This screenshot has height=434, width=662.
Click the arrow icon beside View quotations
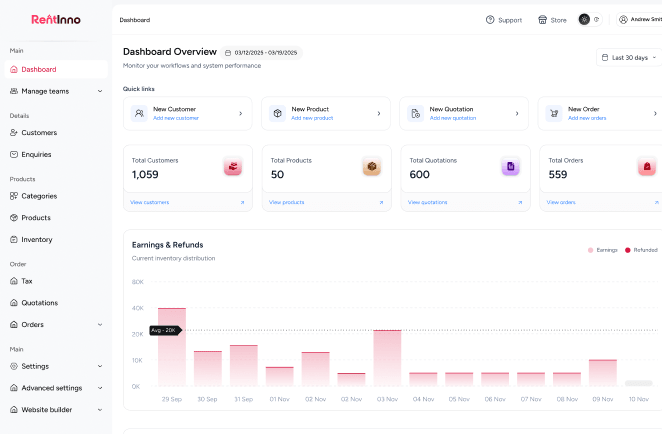(520, 203)
